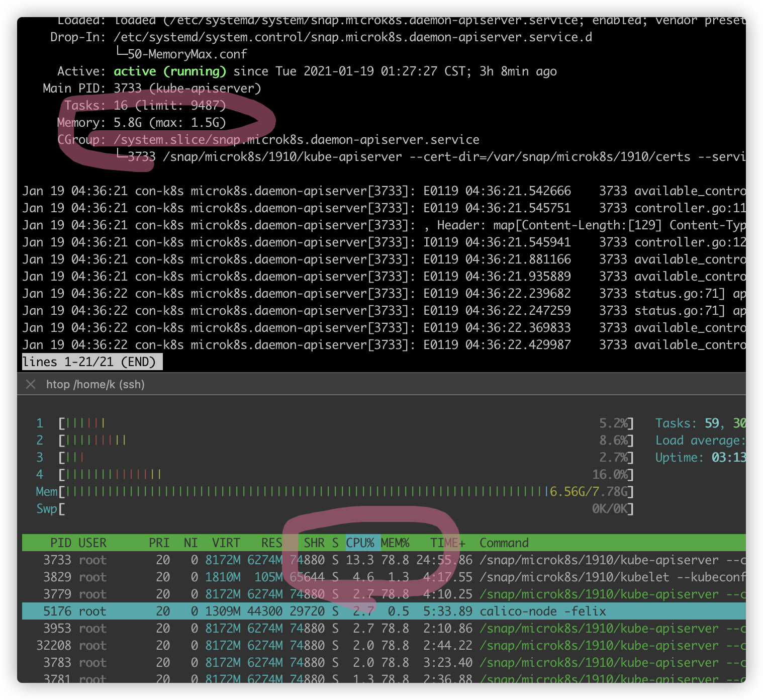
Task: Sort processes by the MEM% column
Action: coord(396,543)
